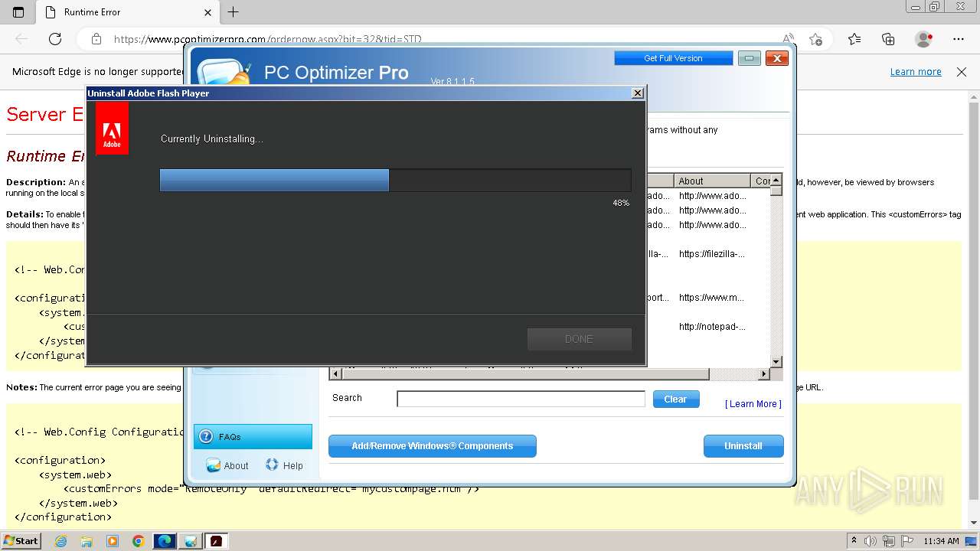
Task: Click the About column header
Action: point(713,181)
